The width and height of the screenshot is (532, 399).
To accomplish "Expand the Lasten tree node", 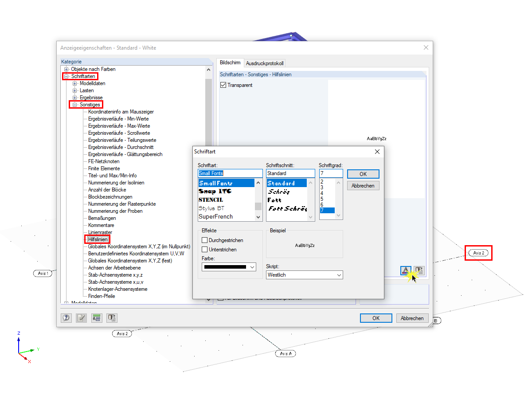I will click(x=75, y=90).
